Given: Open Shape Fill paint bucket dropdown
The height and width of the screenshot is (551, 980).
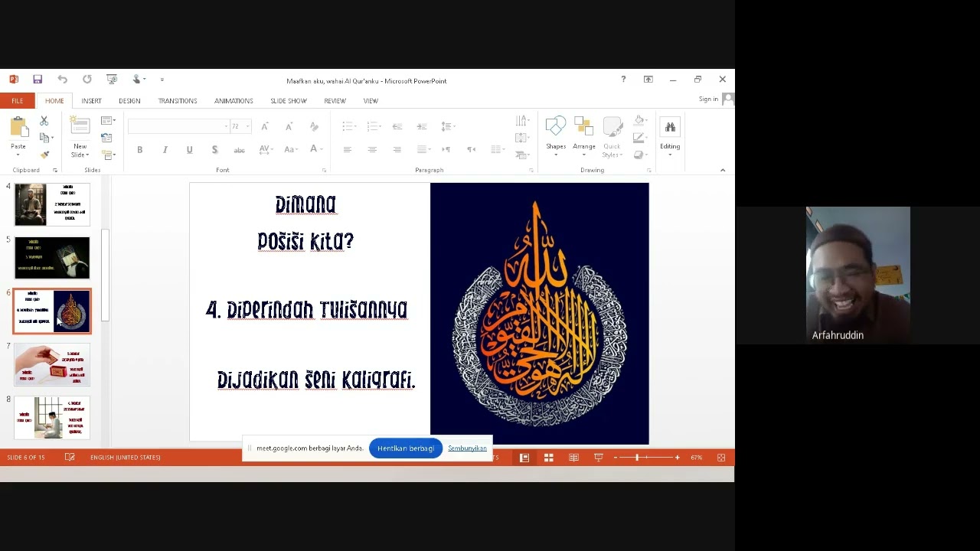Looking at the screenshot, I should [x=641, y=121].
